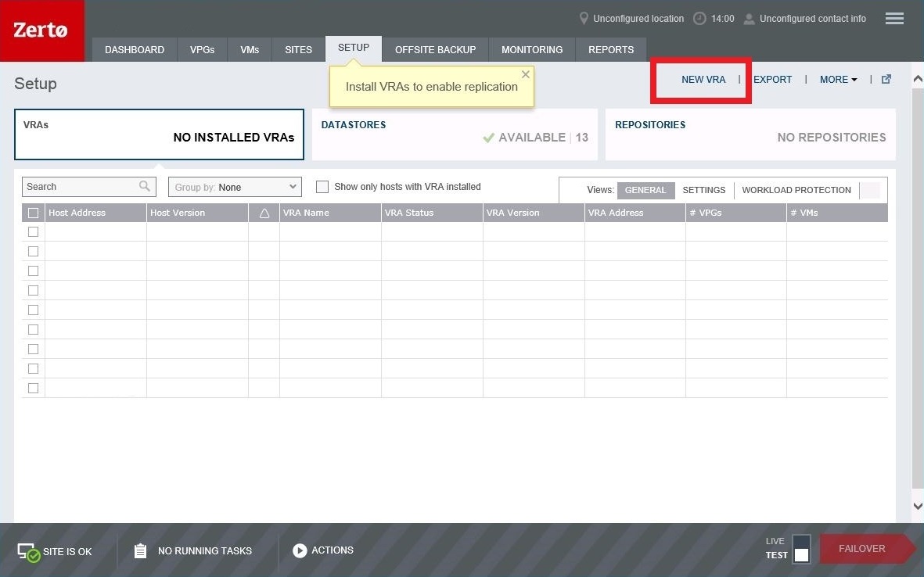
Task: Switch to the SETTINGS view
Action: (x=703, y=190)
